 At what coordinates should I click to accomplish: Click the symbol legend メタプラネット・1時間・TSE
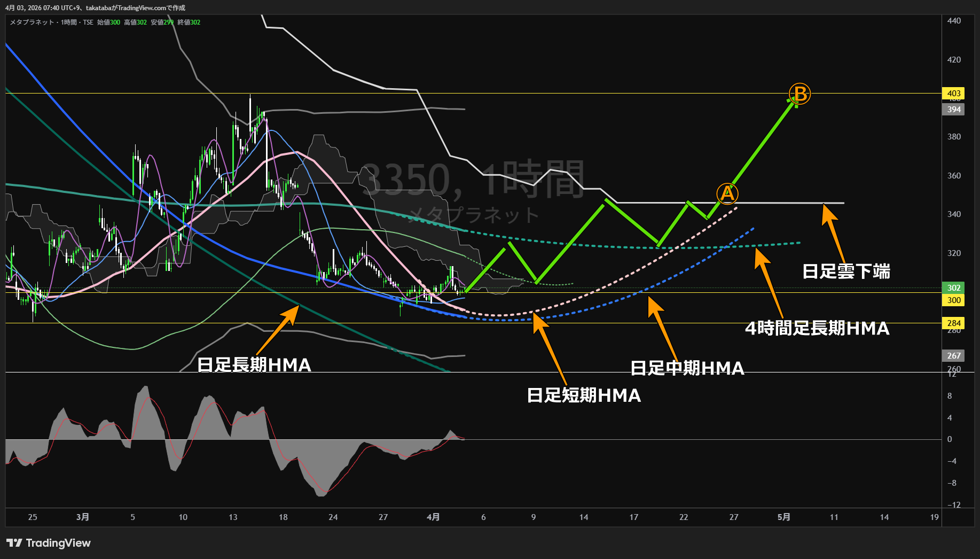pyautogui.click(x=51, y=22)
